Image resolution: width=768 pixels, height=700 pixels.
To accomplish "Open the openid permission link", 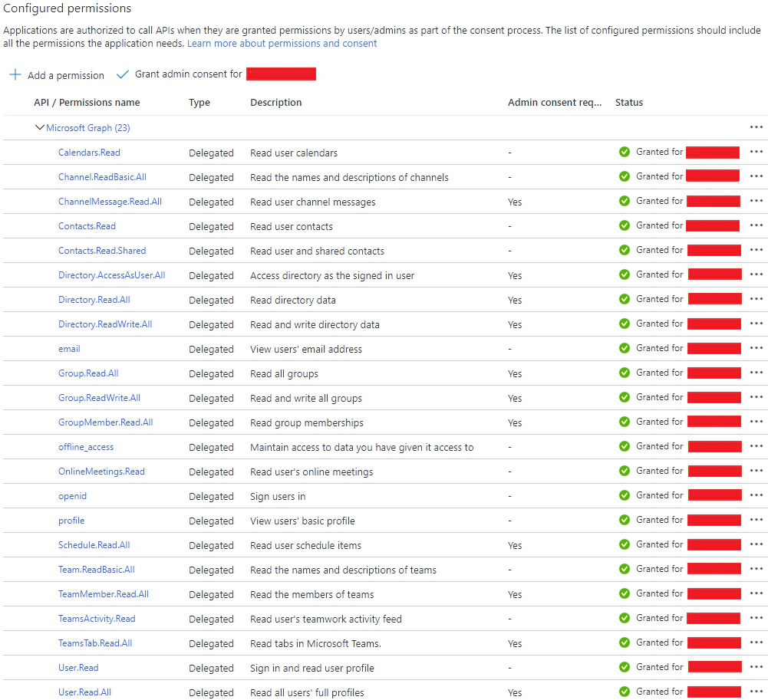I will tap(72, 495).
